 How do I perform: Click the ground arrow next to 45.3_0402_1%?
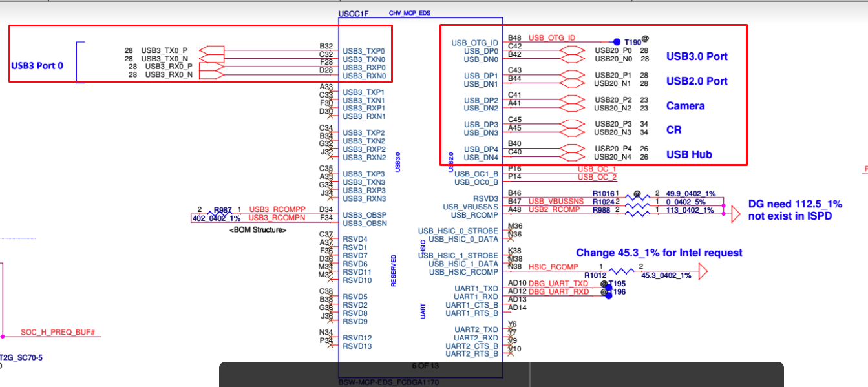tap(703, 273)
